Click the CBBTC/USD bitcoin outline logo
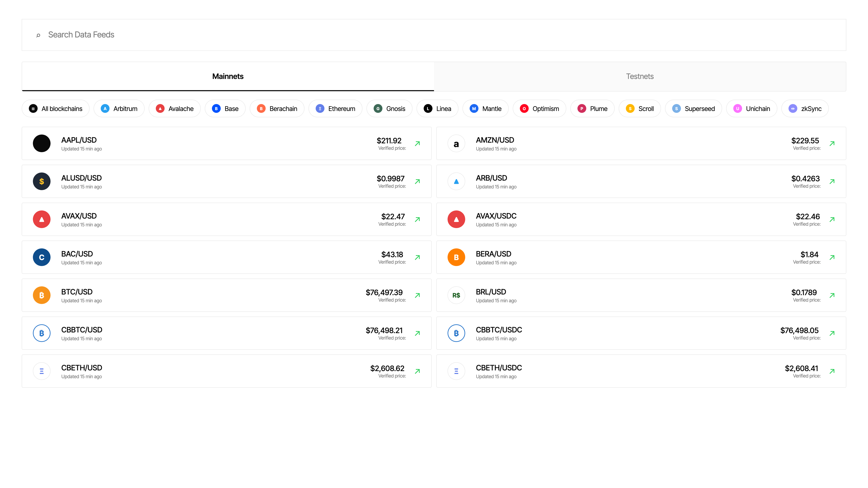 click(x=42, y=333)
